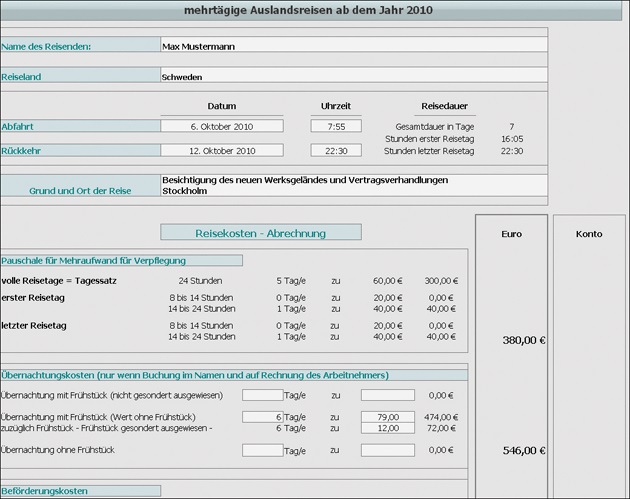Click the traveler name field 'Max Mustermann'
Screen dimensions: 630x499
click(x=352, y=46)
